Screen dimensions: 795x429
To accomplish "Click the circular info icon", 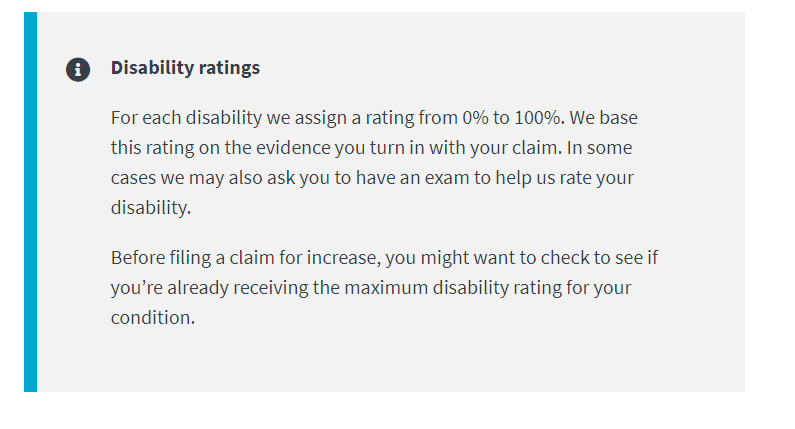I will pos(78,69).
